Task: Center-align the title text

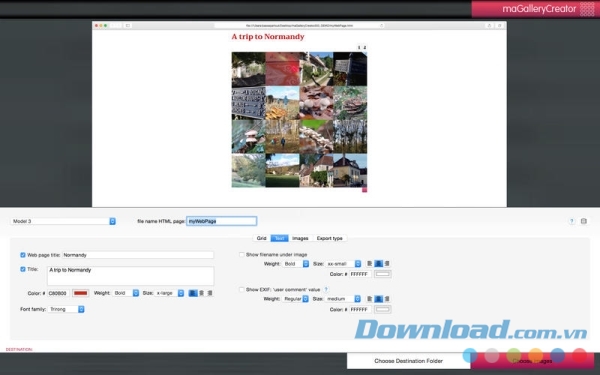Action: click(202, 293)
